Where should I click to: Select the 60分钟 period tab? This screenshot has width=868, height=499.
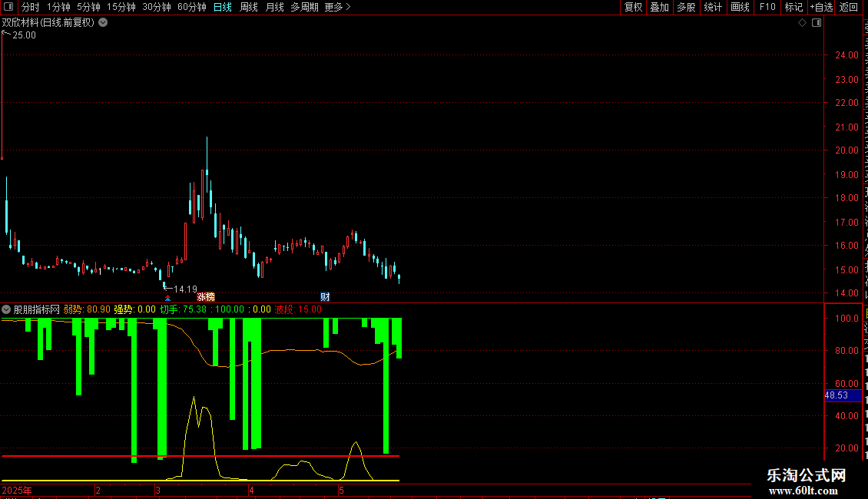pos(192,7)
